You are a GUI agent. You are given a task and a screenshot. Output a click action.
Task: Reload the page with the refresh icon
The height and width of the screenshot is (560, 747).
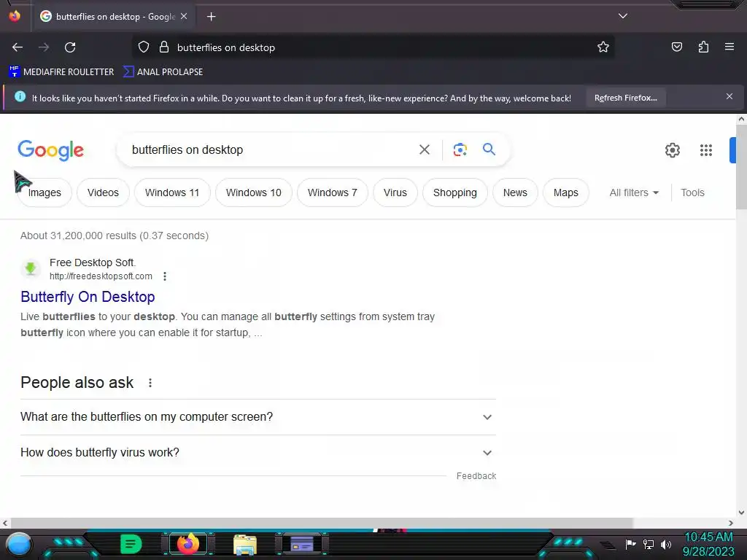pyautogui.click(x=70, y=47)
